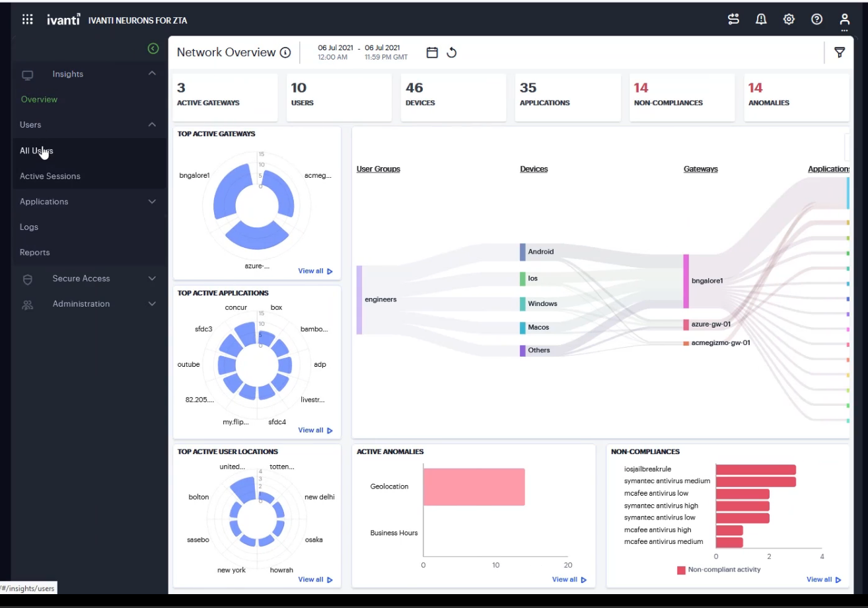Collapse the Insights section chevron

tap(152, 73)
